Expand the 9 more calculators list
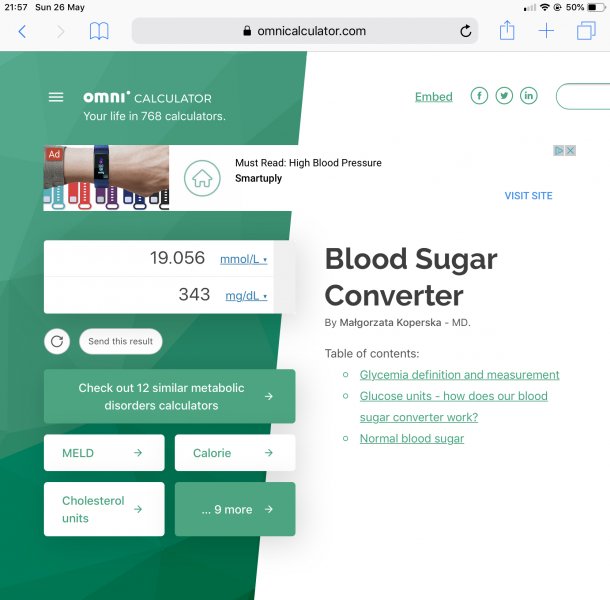610x600 pixels. [235, 509]
